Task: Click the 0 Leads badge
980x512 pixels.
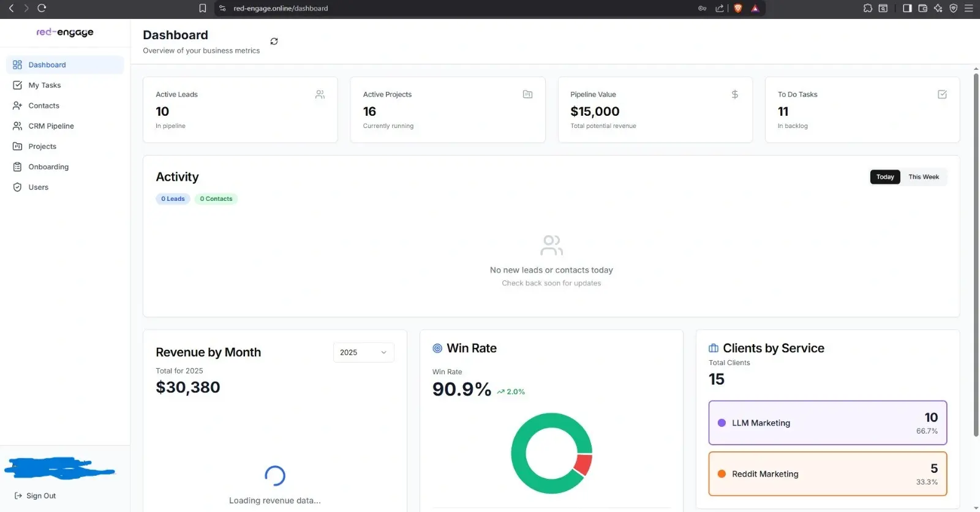Action: click(173, 198)
